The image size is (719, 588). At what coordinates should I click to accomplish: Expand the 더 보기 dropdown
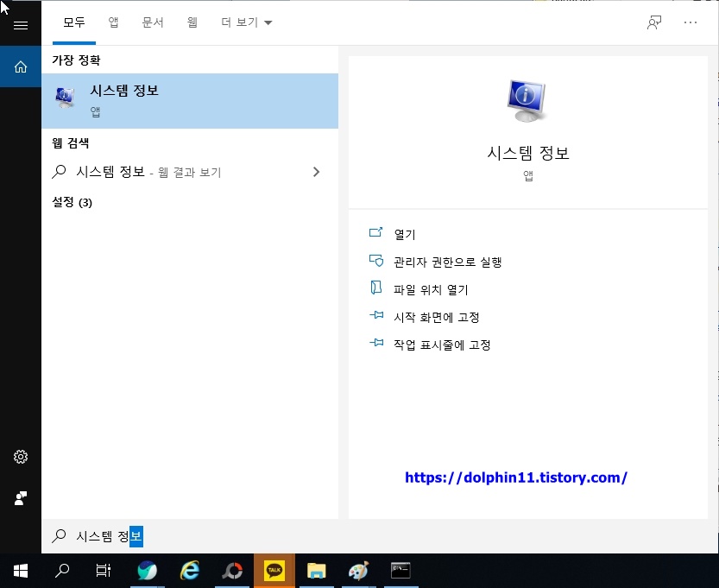(x=246, y=22)
